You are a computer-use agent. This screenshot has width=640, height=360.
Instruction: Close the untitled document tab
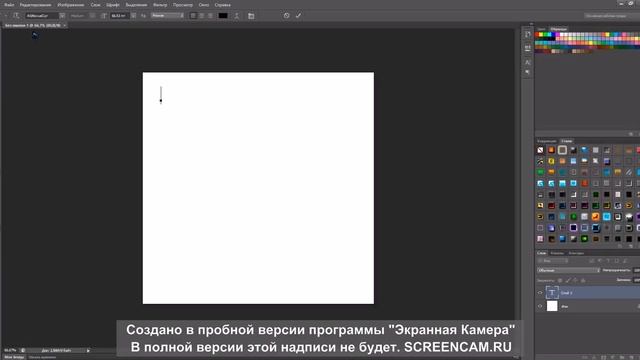coord(64,25)
